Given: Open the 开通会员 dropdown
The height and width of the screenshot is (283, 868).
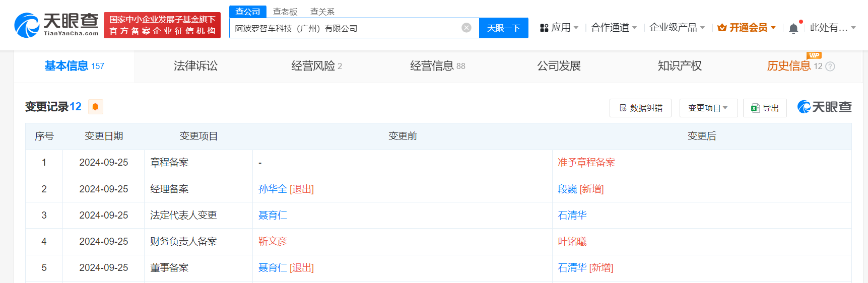Looking at the screenshot, I should 747,28.
